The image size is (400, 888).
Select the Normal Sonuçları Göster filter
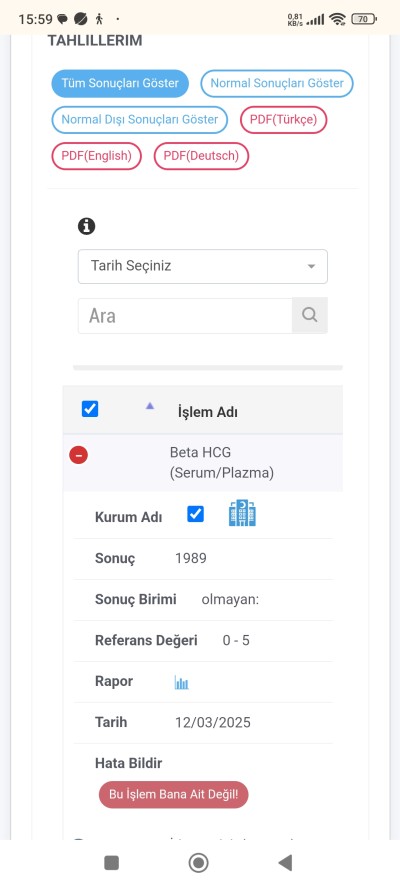click(277, 84)
